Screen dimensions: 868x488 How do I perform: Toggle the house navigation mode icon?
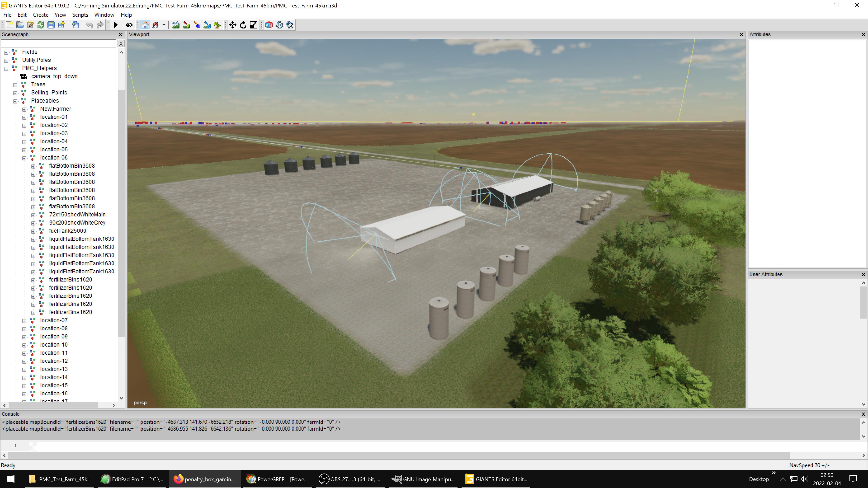[145, 25]
